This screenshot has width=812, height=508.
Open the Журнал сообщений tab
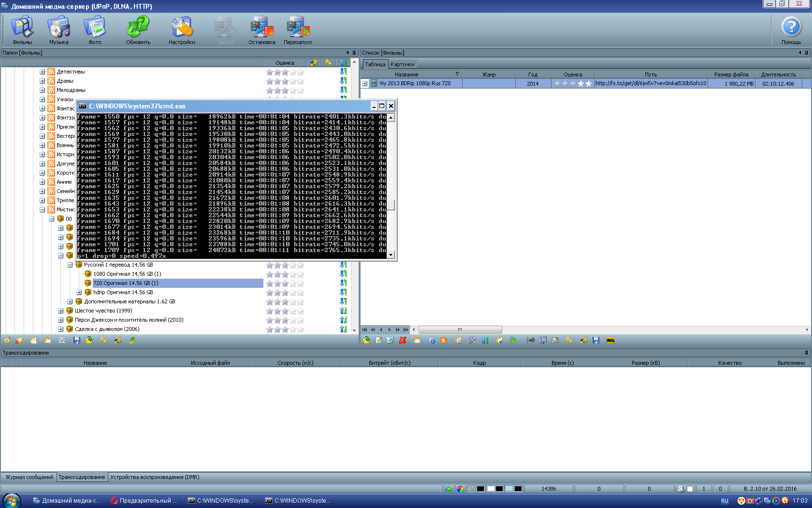coord(29,477)
